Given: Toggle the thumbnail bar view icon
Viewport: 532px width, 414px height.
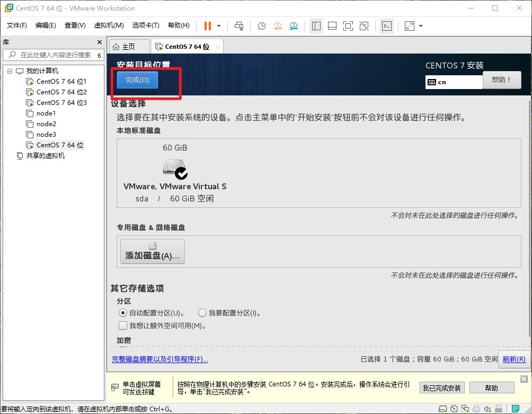Looking at the screenshot, I should tap(332, 26).
